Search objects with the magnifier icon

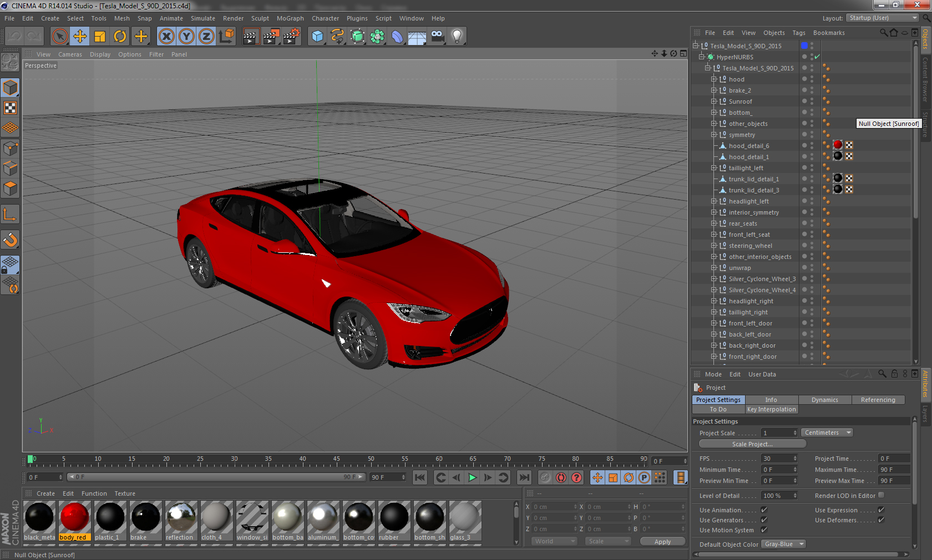(x=884, y=33)
